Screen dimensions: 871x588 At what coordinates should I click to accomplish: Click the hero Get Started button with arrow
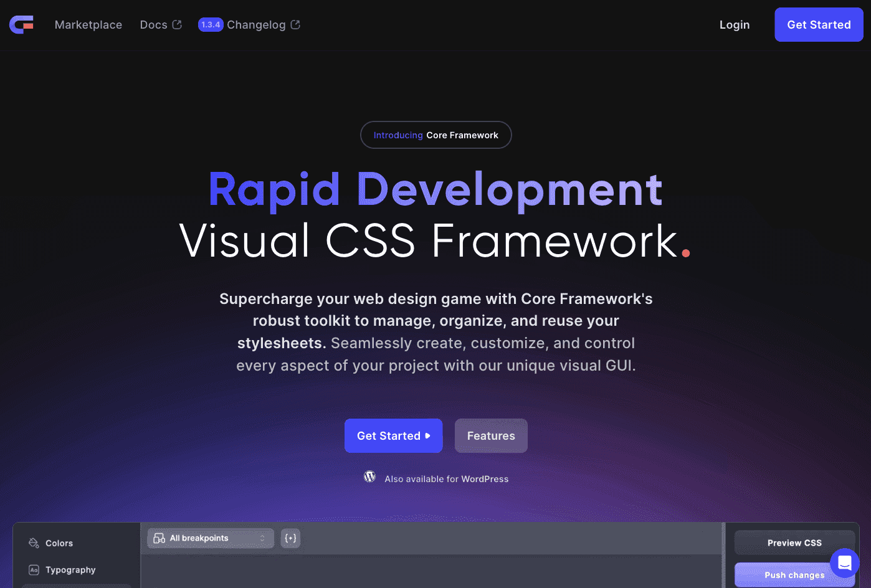pos(394,436)
